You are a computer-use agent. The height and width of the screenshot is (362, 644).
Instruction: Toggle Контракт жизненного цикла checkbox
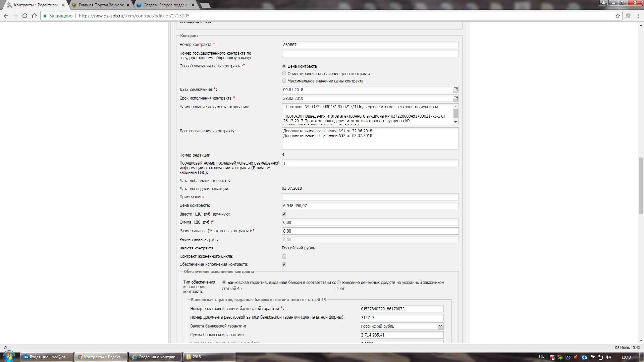[284, 256]
